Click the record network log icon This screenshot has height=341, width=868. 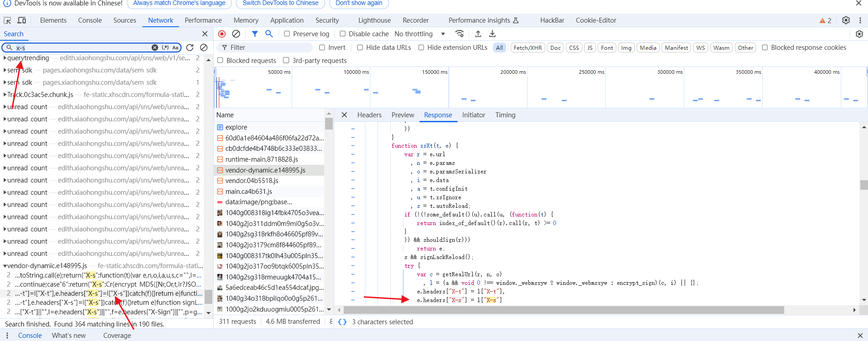pyautogui.click(x=222, y=34)
